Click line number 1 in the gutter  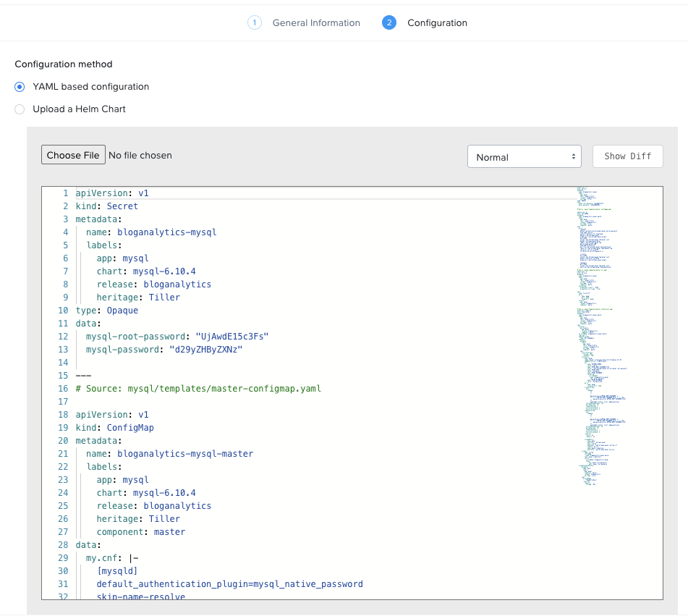[x=65, y=193]
